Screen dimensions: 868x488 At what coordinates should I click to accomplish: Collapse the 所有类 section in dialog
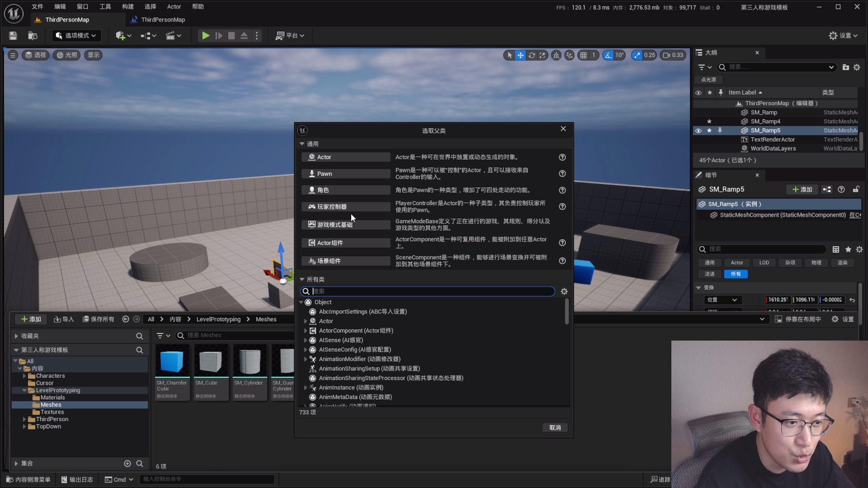pyautogui.click(x=302, y=279)
